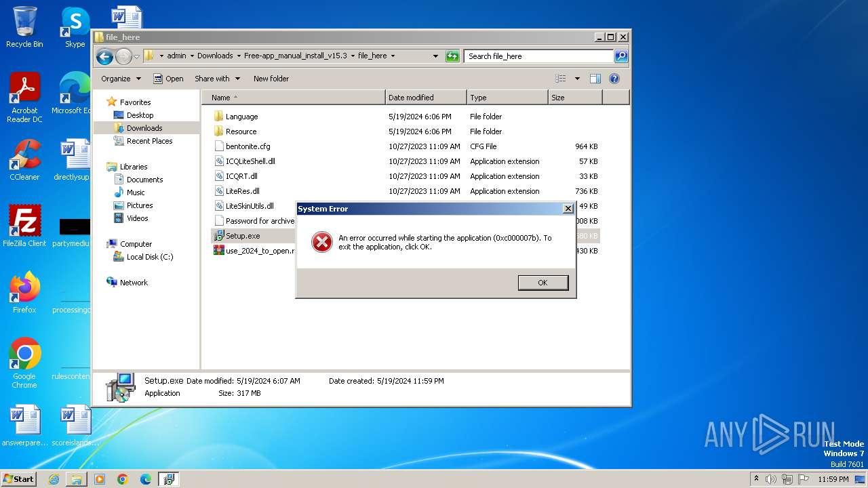Select the Setup.exe file
Viewport: 868px width, 488px height.
coord(243,236)
